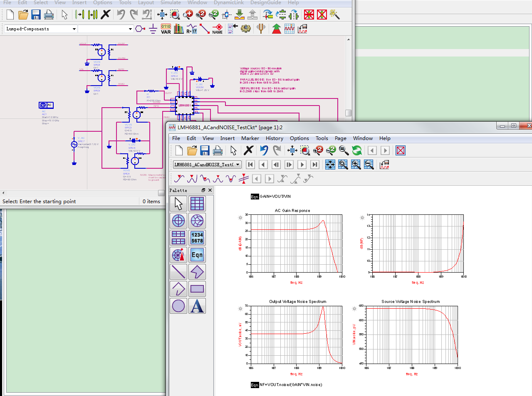The image size is (532, 396).
Task: Open the LMH6881_ACandNOISE_Test dataset dropdown
Action: coord(208,165)
